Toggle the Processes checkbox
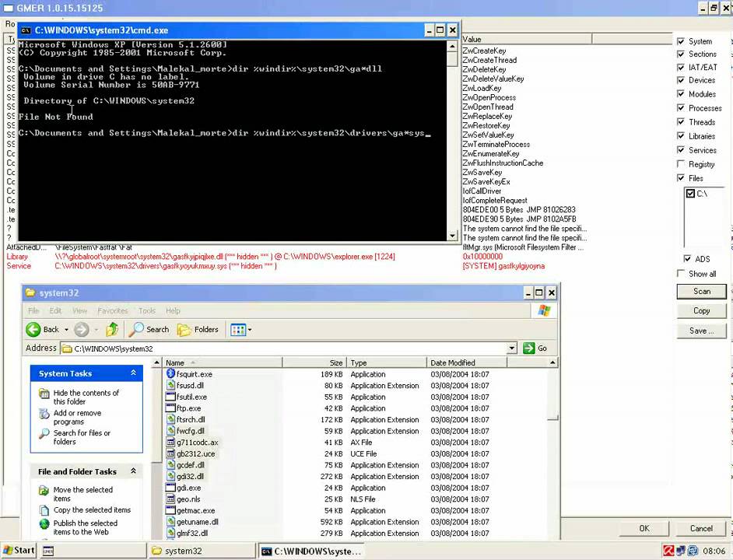733x560 pixels. tap(681, 108)
